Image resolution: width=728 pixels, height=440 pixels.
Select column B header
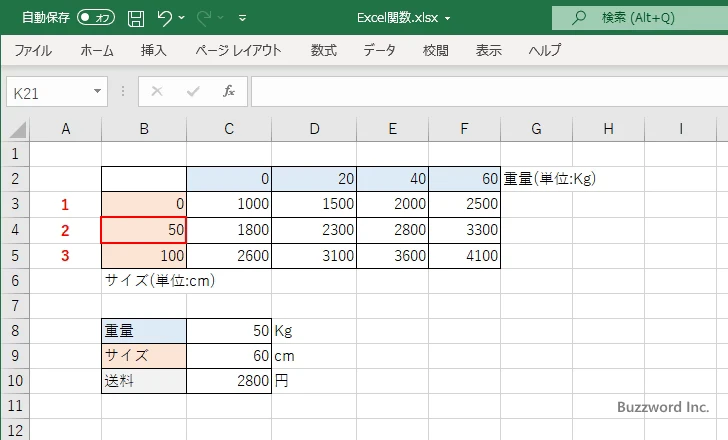point(144,129)
